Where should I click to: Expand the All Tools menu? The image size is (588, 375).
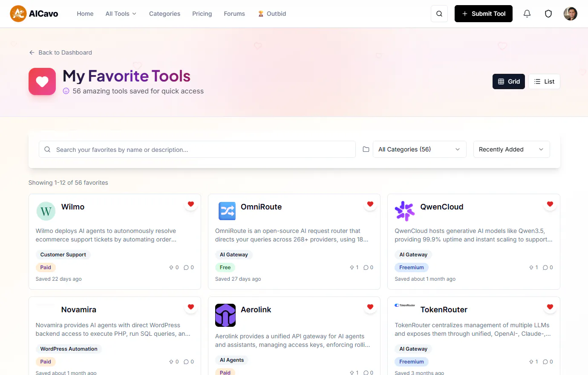(x=121, y=14)
